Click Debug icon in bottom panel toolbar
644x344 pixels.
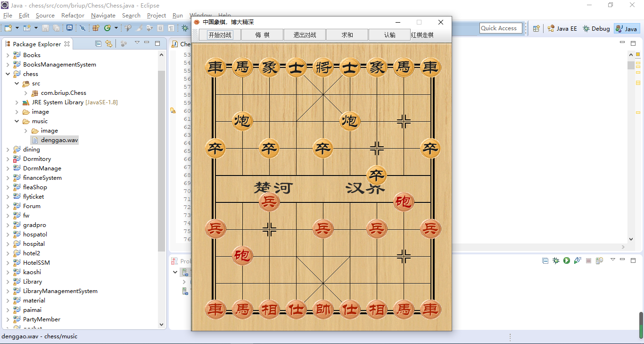(556, 260)
